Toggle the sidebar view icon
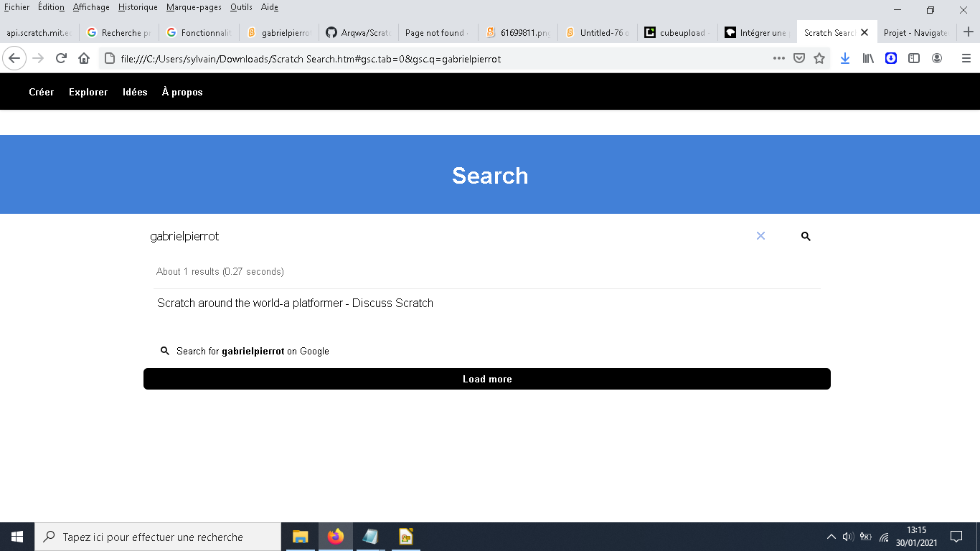 (914, 58)
